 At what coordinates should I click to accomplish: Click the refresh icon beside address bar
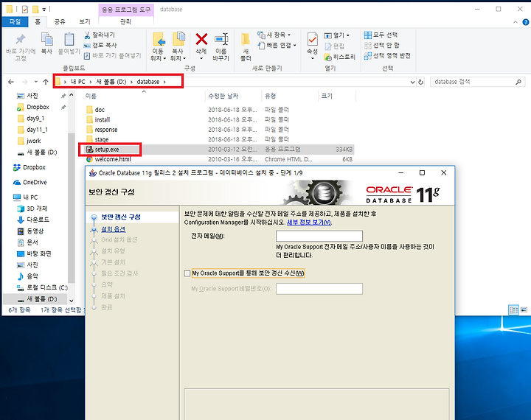pyautogui.click(x=421, y=82)
